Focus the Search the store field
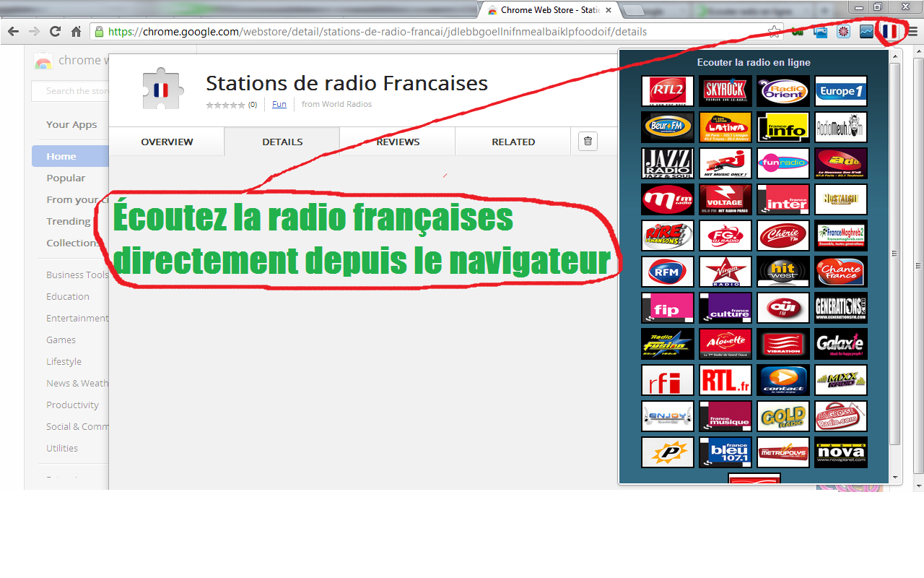 [70, 91]
